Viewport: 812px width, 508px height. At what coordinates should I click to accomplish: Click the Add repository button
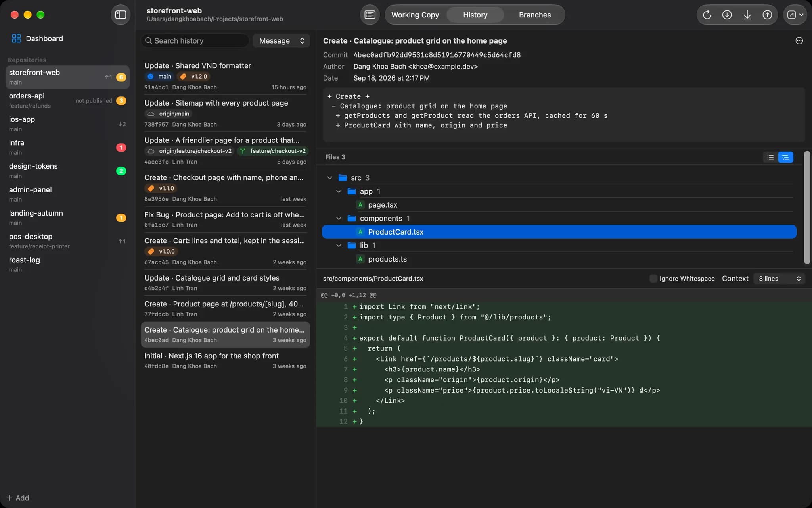click(18, 498)
